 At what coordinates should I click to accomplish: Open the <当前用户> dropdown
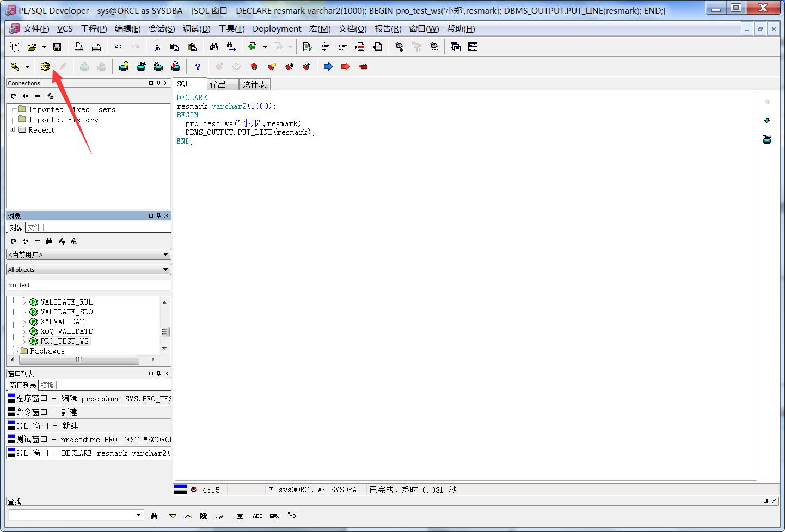coord(89,255)
